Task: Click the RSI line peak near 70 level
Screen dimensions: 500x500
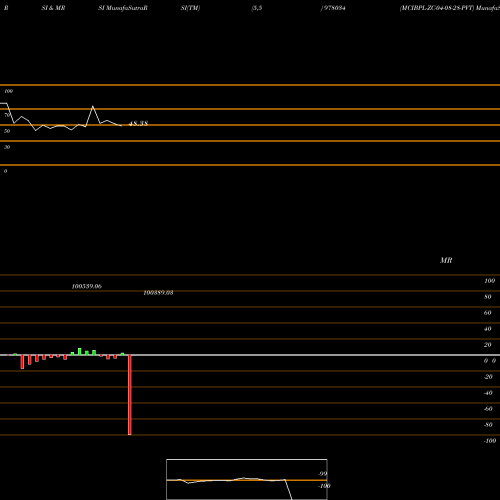Action: coord(93,106)
